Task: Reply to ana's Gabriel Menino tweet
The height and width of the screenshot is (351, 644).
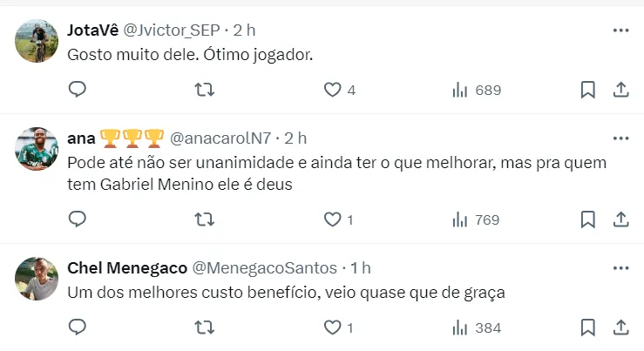Action: click(77, 219)
